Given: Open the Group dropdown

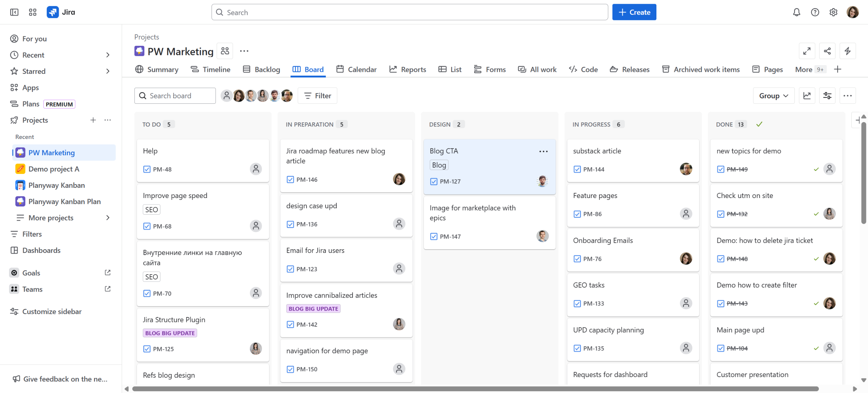Looking at the screenshot, I should (x=773, y=96).
